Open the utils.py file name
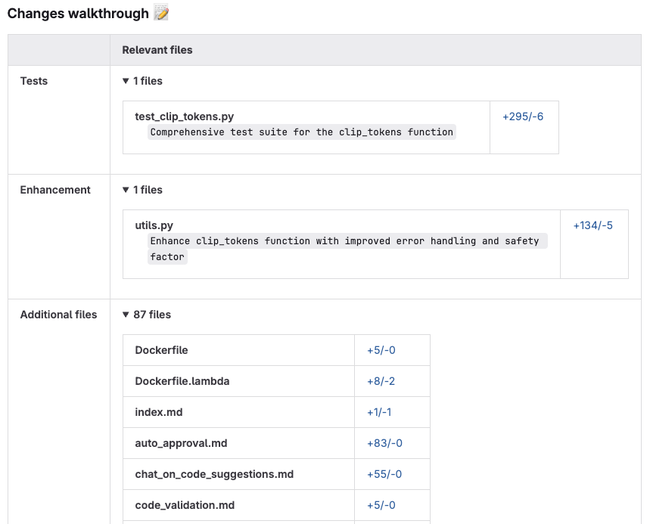Viewport: 650px width, 524px height. pos(154,226)
